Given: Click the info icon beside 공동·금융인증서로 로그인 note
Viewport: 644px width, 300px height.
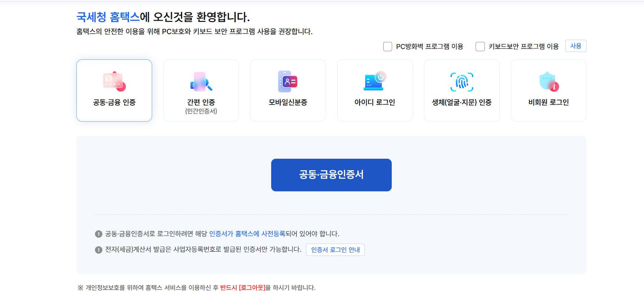Looking at the screenshot, I should click(x=99, y=234).
